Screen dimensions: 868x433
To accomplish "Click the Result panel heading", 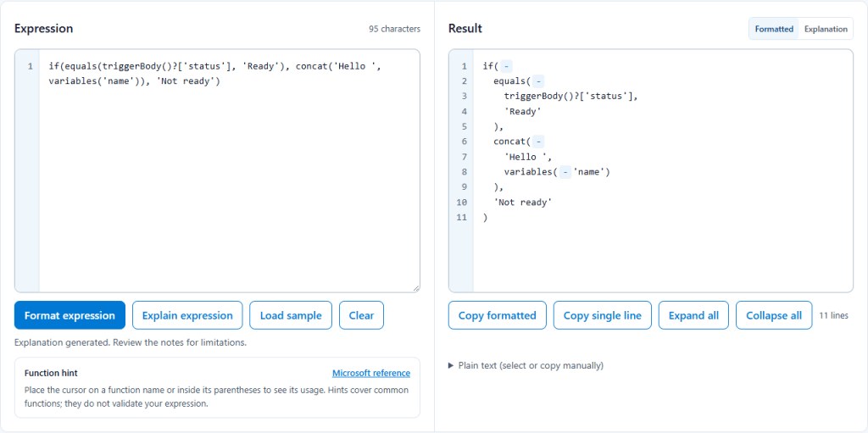I will [465, 29].
